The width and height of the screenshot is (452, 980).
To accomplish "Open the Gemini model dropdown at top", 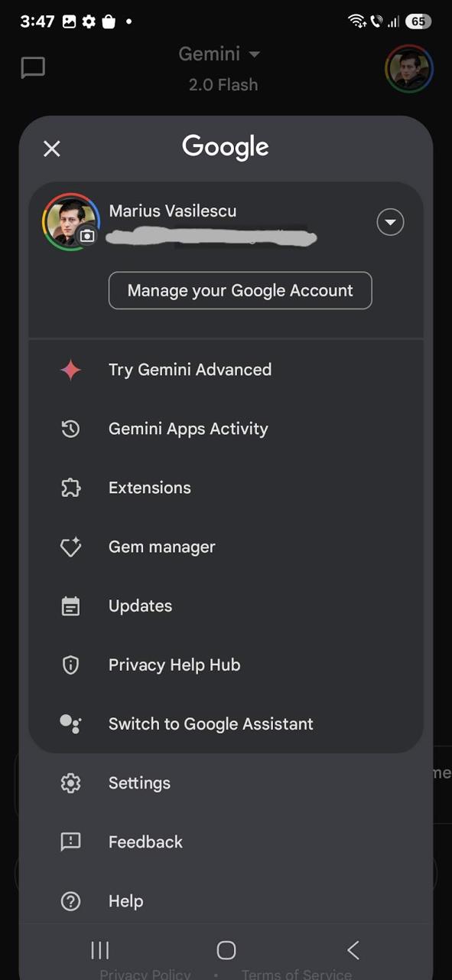I will click(219, 54).
